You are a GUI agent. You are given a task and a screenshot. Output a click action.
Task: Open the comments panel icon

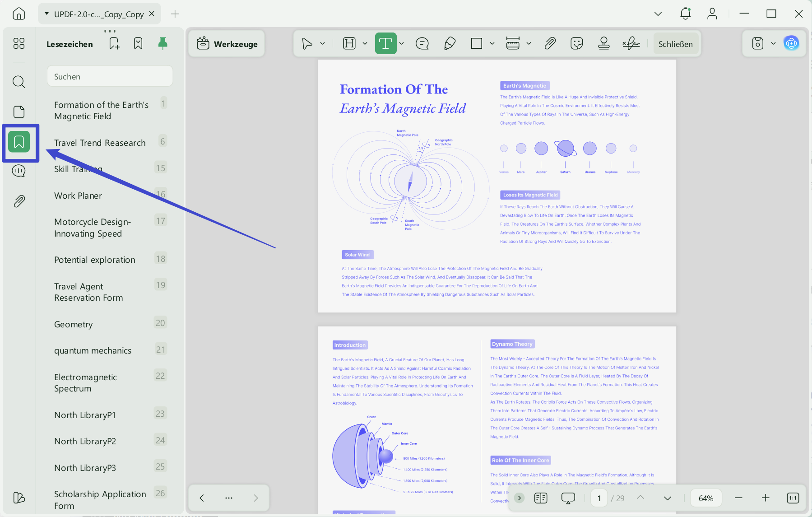coord(19,171)
